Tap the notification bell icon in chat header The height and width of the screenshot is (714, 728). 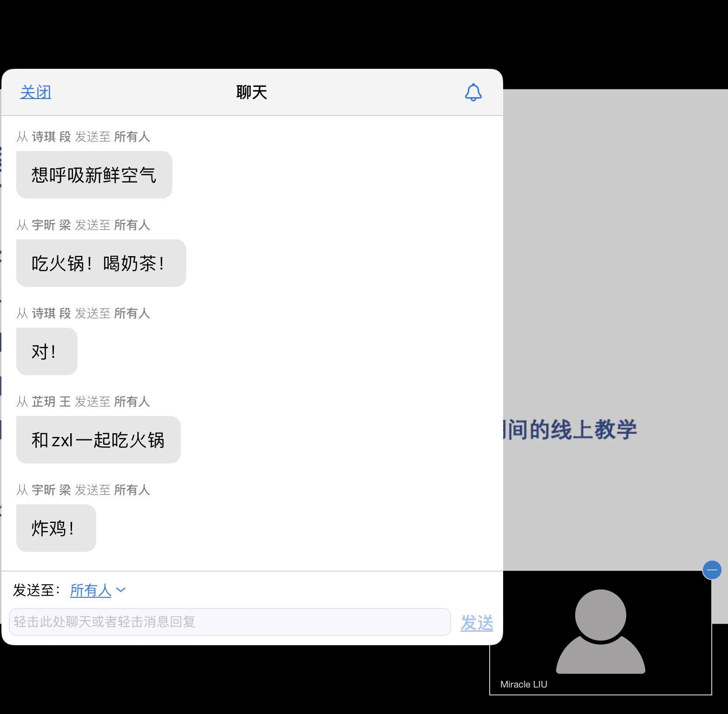(x=473, y=93)
